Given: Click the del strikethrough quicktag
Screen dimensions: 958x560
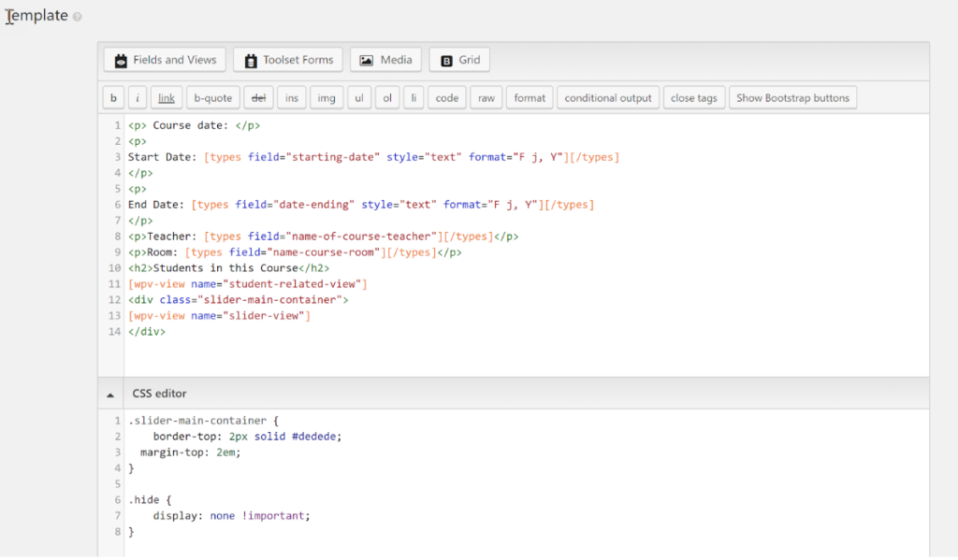Looking at the screenshot, I should pos(256,98).
